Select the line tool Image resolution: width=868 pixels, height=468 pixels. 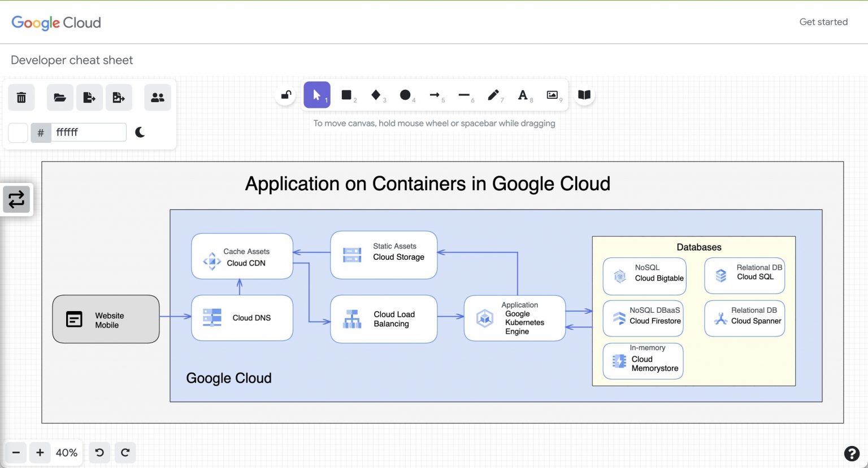[x=465, y=95]
